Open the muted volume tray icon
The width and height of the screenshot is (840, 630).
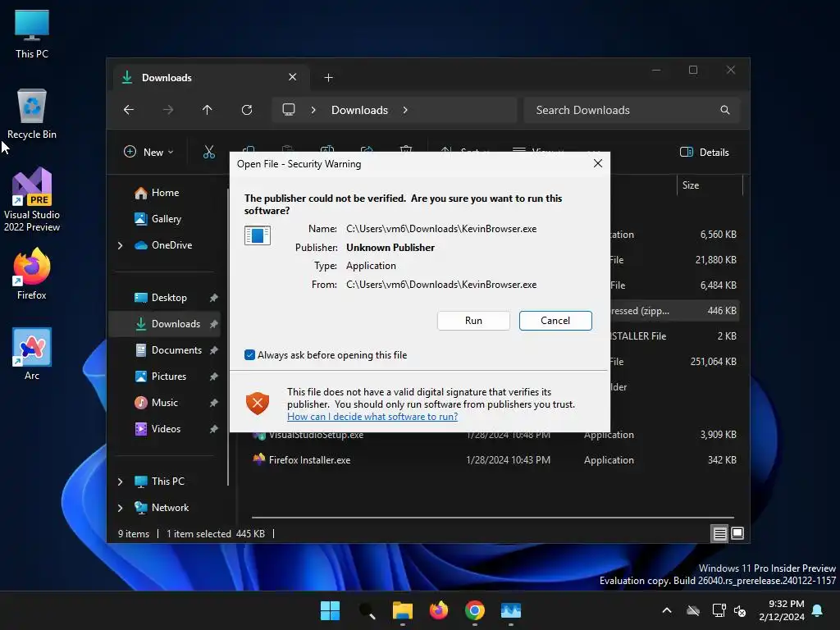(740, 610)
